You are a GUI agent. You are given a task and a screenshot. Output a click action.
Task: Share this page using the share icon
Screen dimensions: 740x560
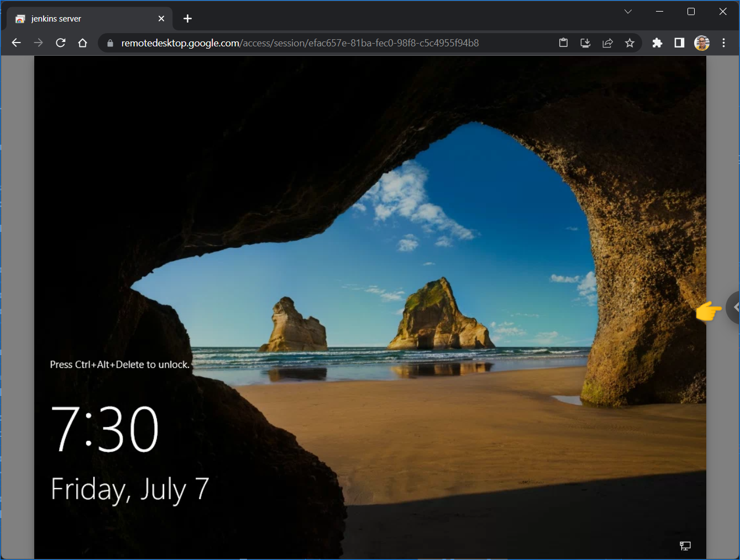[607, 43]
